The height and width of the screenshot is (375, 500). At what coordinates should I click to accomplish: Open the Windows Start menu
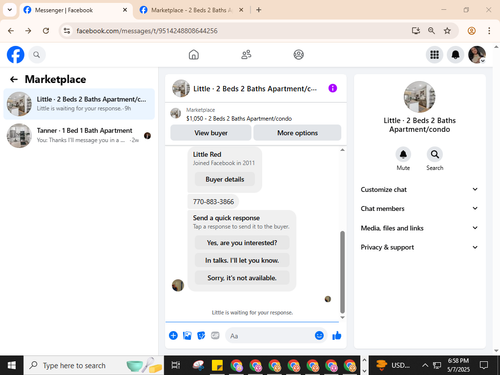[x=12, y=365]
